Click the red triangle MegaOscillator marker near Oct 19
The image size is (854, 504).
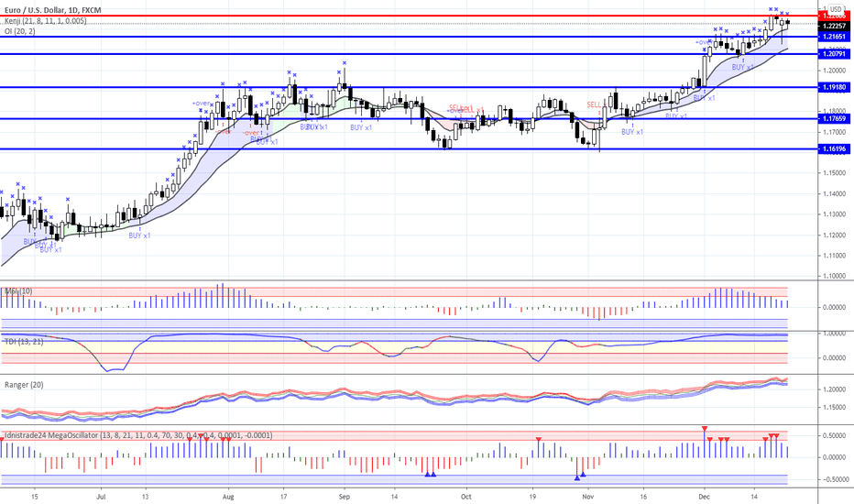tap(539, 439)
